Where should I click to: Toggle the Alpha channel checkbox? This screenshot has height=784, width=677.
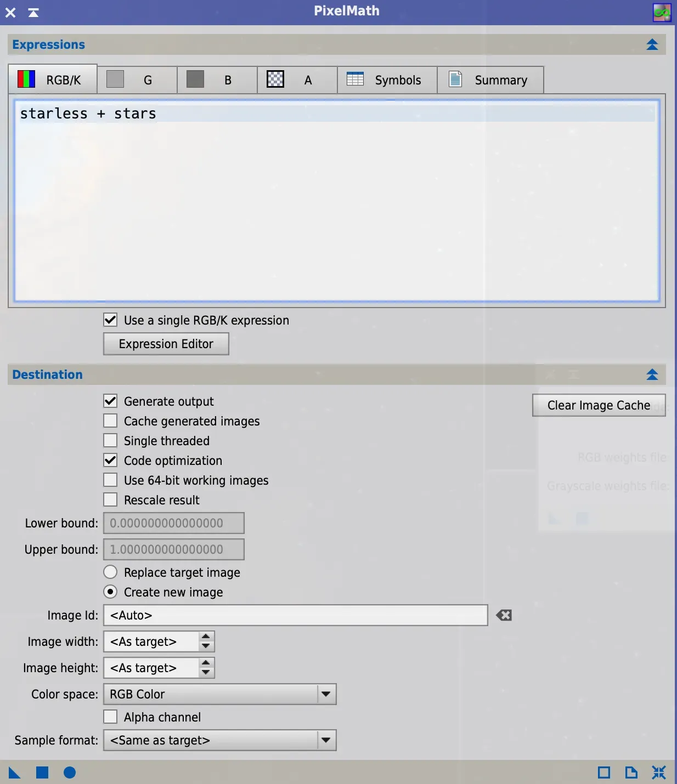point(110,717)
